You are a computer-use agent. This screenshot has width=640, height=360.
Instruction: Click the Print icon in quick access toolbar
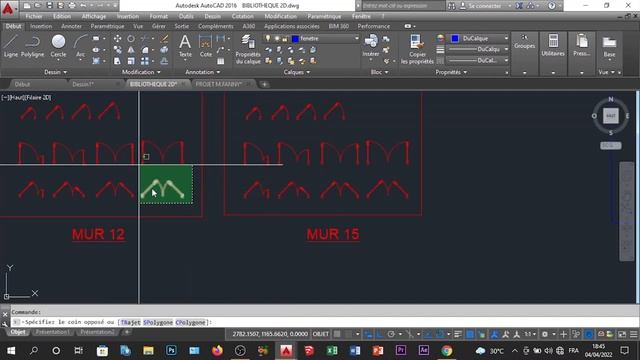(x=72, y=5)
